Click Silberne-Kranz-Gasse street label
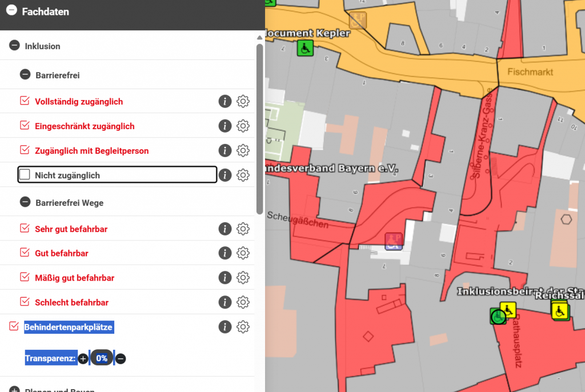 tap(483, 134)
